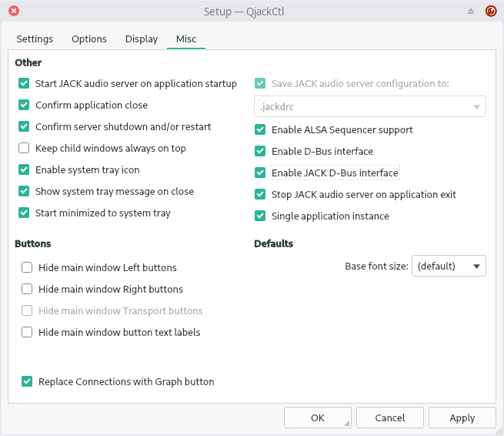This screenshot has height=436, width=504.
Task: Switch to the Settings tab
Action: point(35,39)
